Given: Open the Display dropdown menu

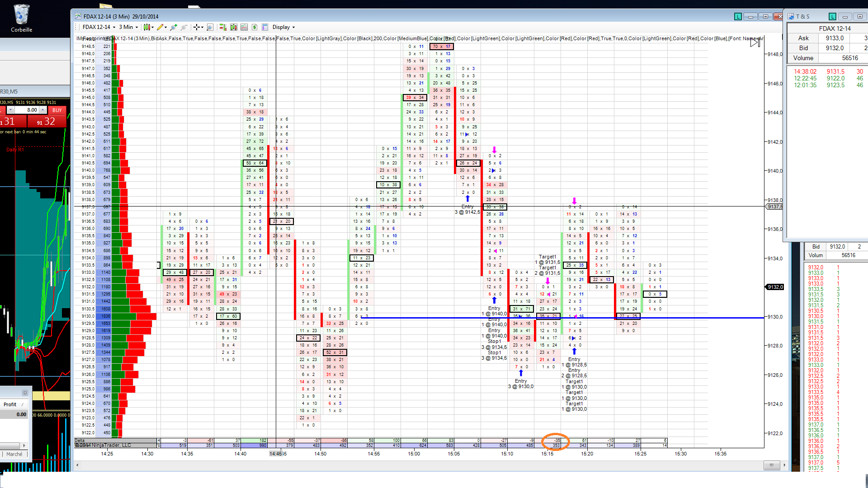Looking at the screenshot, I should tap(283, 27).
